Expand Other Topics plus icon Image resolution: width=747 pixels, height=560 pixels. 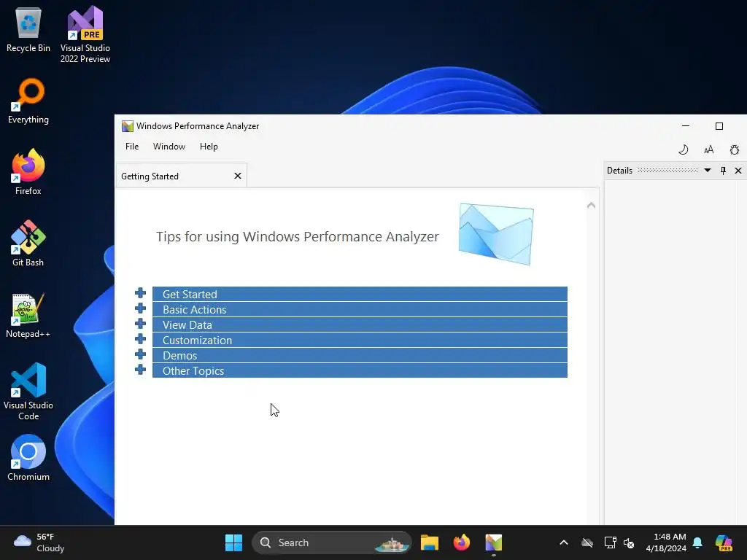pos(140,370)
